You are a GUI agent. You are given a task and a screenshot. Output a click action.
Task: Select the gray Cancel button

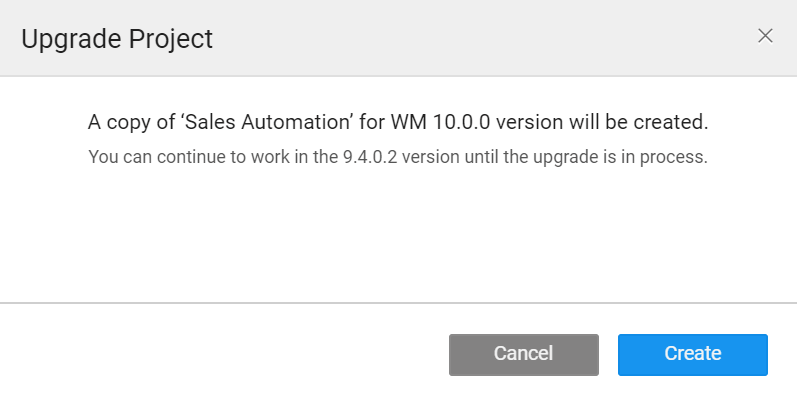click(523, 354)
